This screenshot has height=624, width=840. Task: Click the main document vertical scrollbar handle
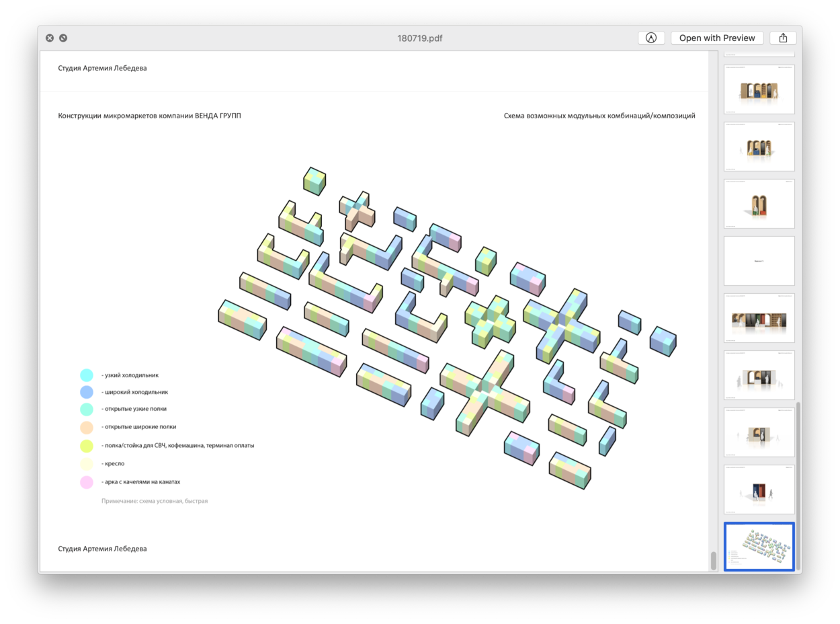click(x=714, y=560)
